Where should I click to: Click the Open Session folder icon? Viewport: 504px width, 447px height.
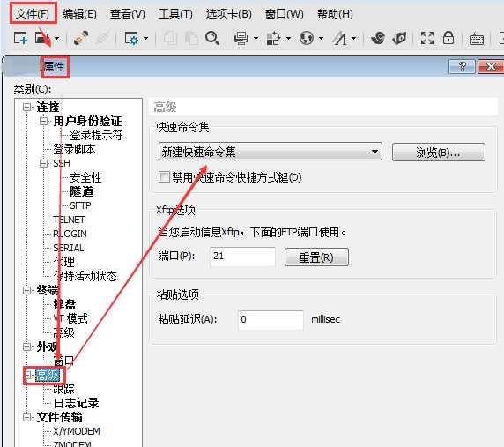(42, 38)
